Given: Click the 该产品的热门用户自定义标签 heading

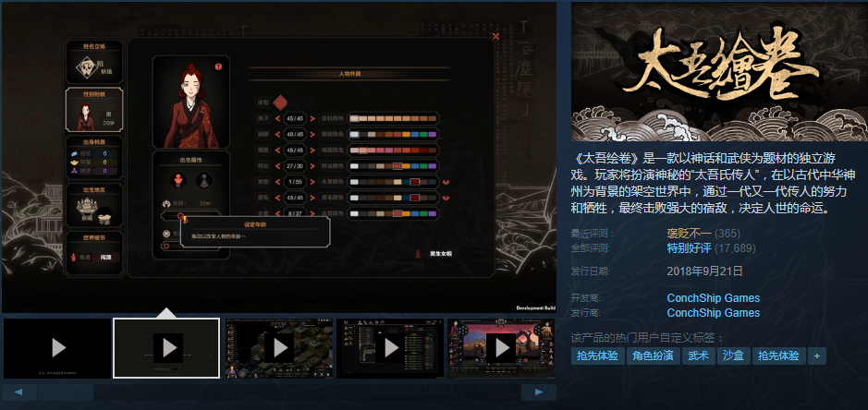Looking at the screenshot, I should click(647, 338).
